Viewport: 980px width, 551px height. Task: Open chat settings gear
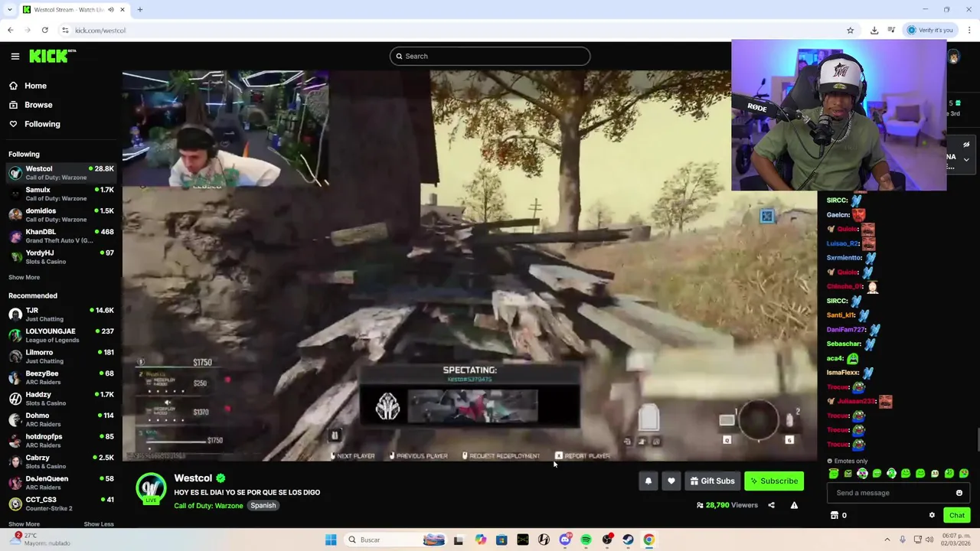[x=932, y=515]
